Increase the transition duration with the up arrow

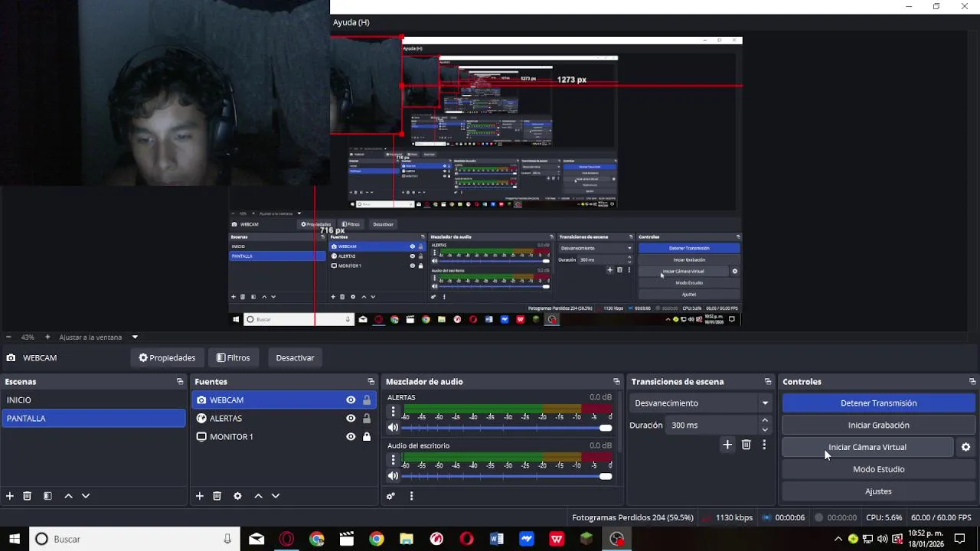764,420
